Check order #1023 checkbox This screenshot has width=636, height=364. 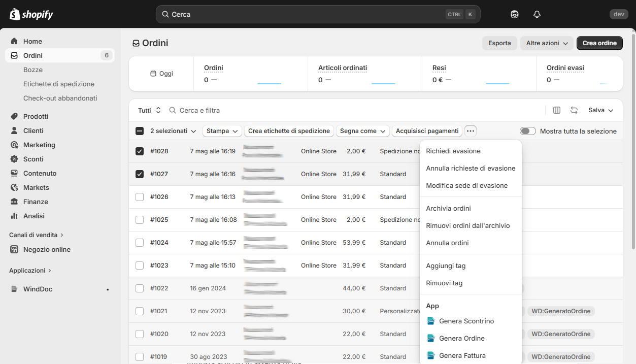point(140,266)
